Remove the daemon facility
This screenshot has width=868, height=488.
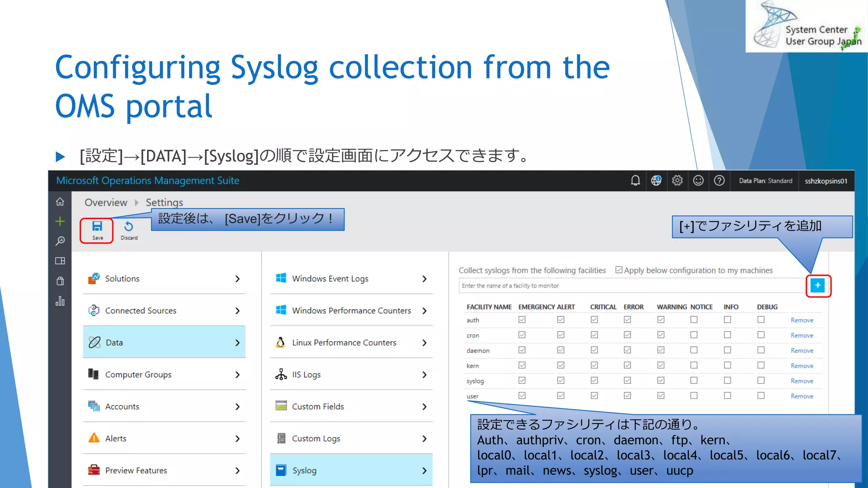(802, 351)
